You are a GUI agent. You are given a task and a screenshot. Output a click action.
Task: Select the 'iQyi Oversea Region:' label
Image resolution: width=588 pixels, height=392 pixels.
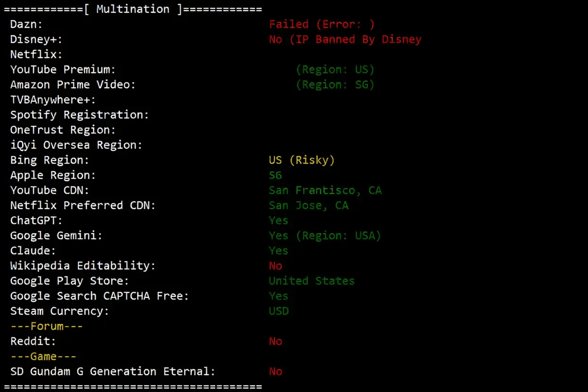[x=76, y=145]
